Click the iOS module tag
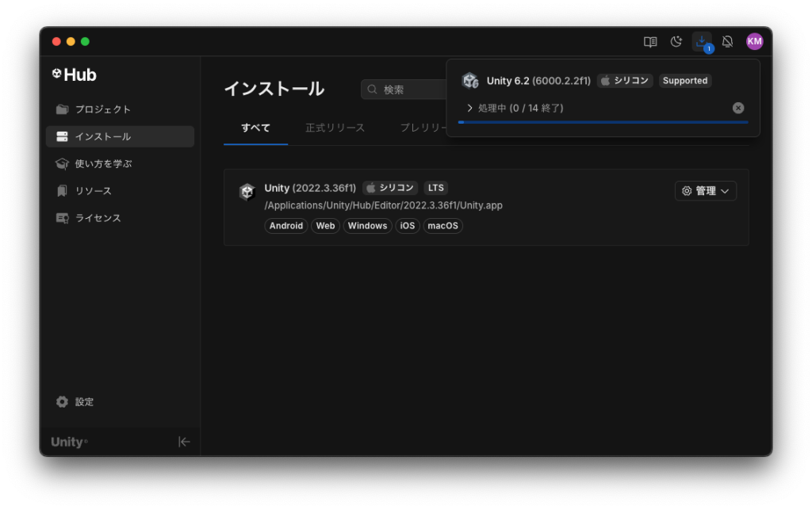The width and height of the screenshot is (812, 509). click(x=407, y=226)
